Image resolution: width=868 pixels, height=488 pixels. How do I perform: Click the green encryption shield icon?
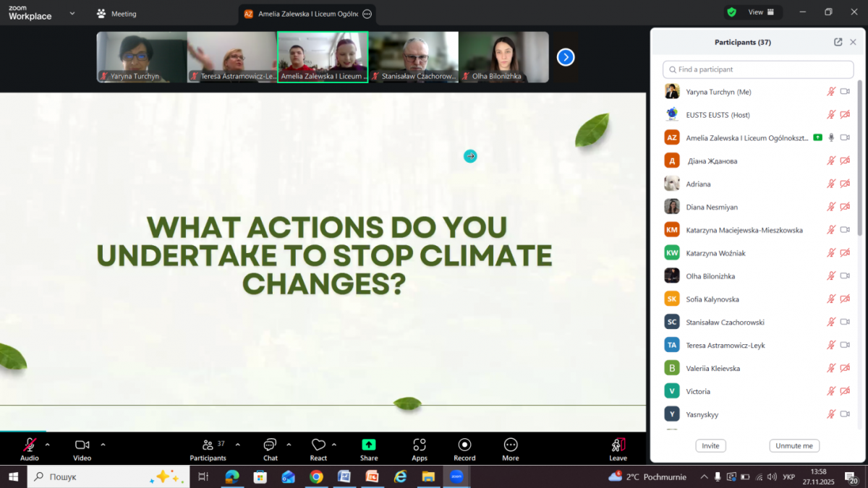point(732,12)
